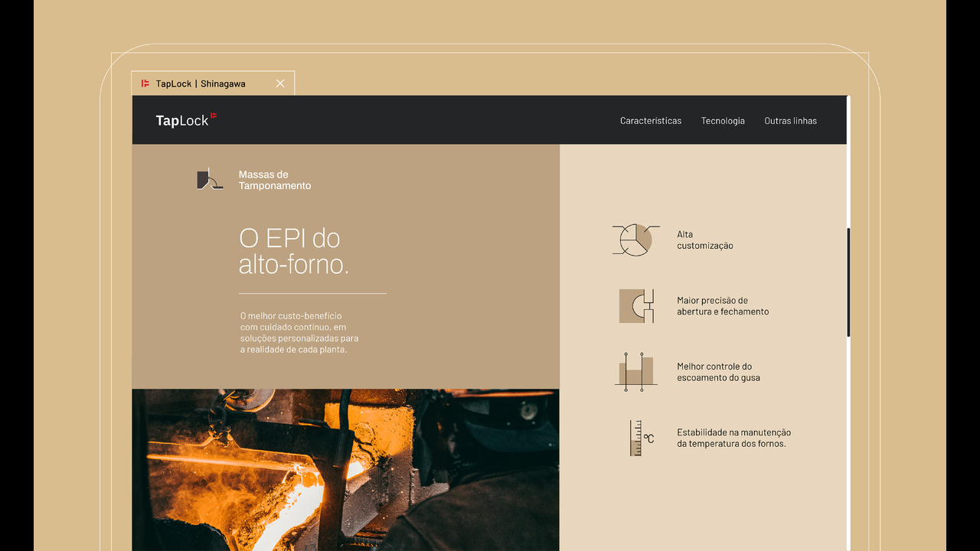Click the page's vertical scrollbar thumb

pyautogui.click(x=848, y=282)
